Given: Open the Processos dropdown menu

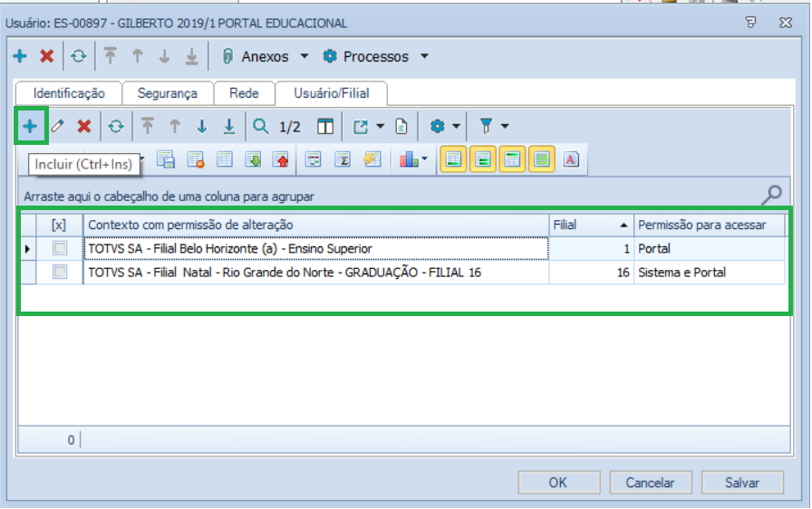Looking at the screenshot, I should click(x=424, y=56).
